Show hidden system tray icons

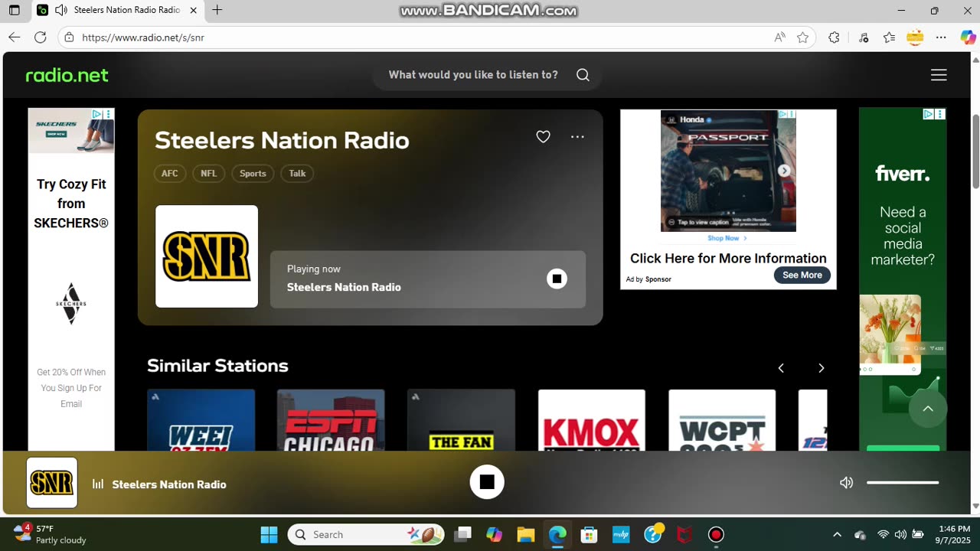[x=837, y=534]
